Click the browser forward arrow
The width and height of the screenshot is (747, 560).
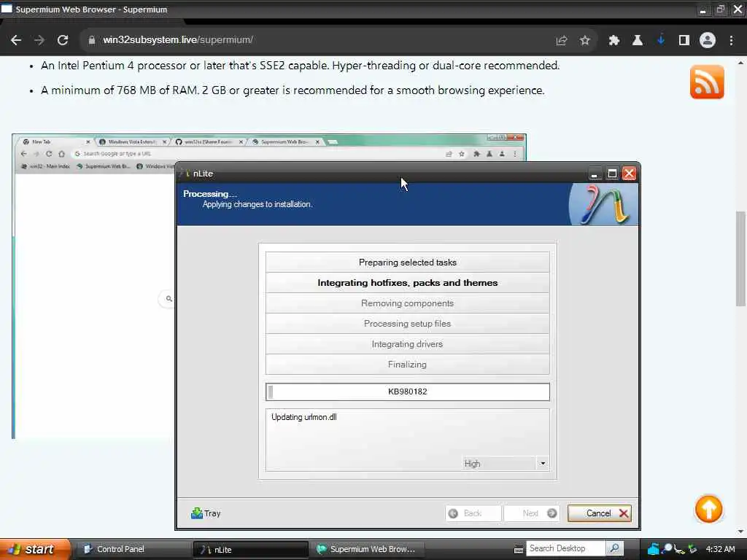(x=39, y=40)
